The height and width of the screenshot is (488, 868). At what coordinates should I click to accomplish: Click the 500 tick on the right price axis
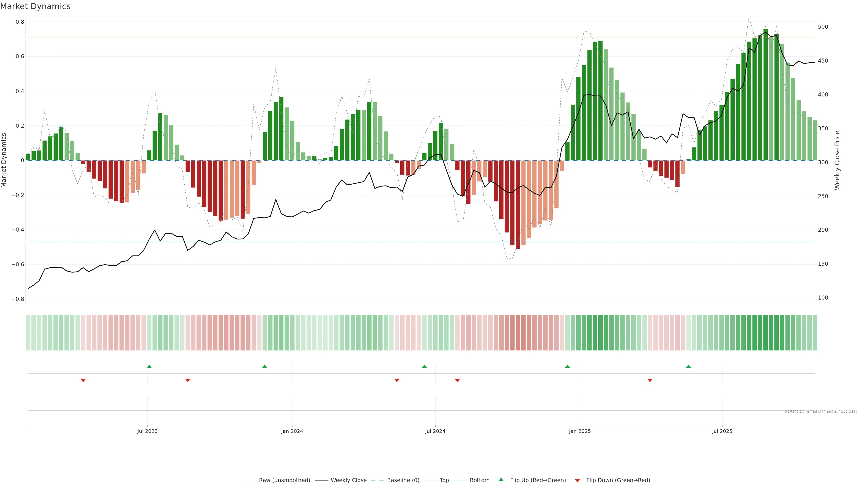(x=823, y=27)
